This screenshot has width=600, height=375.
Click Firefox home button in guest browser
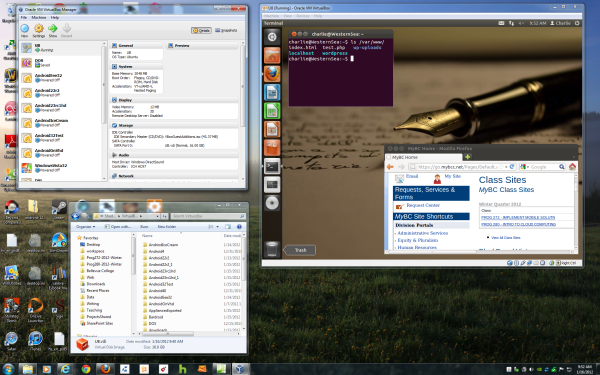[572, 167]
